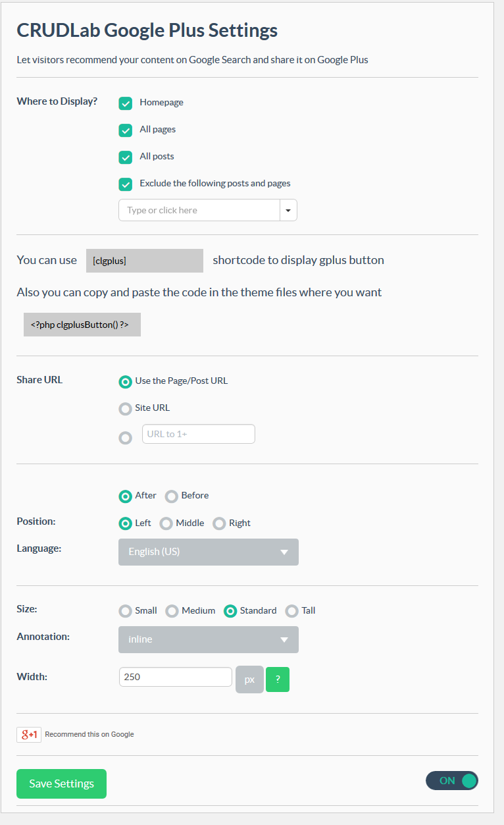Click the Position: label
The width and height of the screenshot is (504, 825).
tap(36, 521)
